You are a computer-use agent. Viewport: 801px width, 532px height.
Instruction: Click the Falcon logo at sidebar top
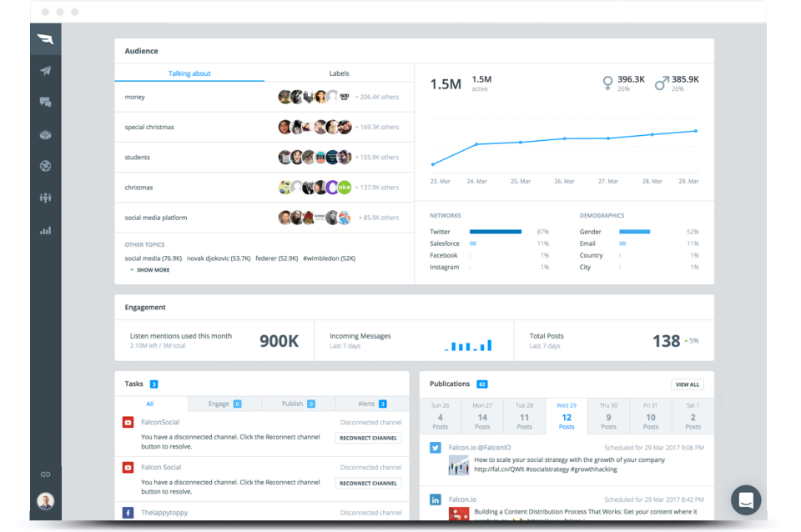[46, 38]
